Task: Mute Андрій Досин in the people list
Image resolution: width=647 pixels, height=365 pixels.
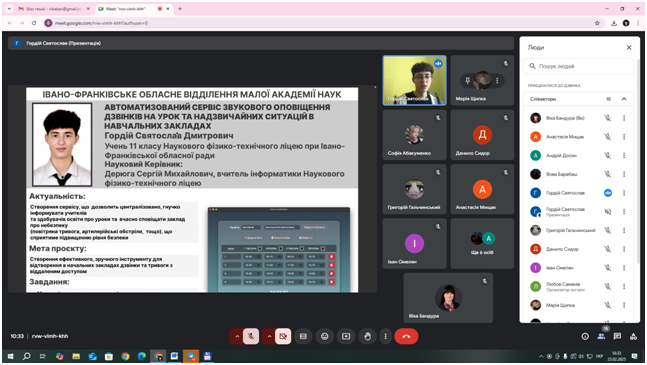Action: tap(608, 155)
